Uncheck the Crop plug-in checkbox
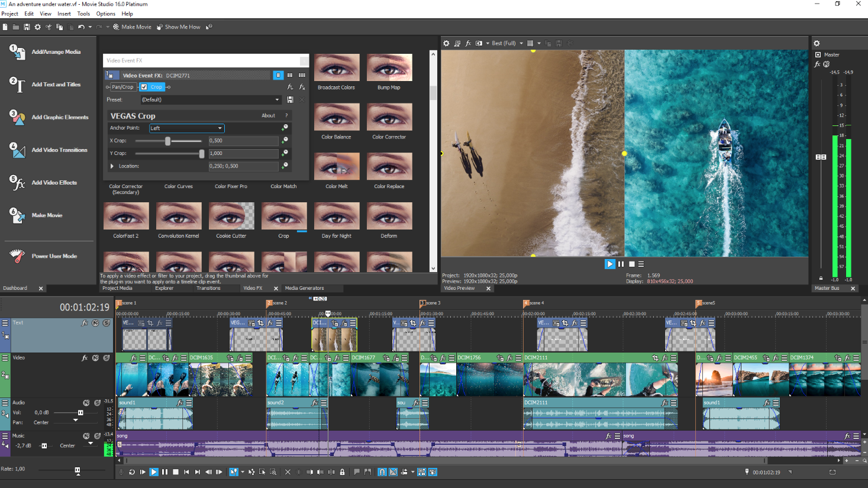The image size is (868, 488). point(144,87)
